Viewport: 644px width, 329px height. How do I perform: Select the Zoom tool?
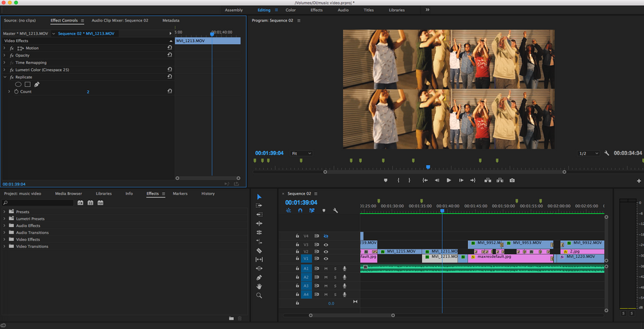[259, 295]
